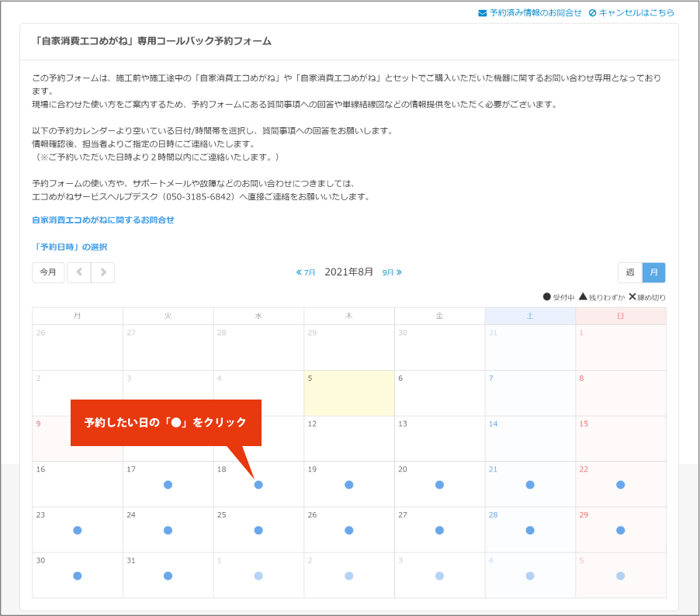Choose the availability dot on Saturday 21
The height and width of the screenshot is (616, 700).
tap(530, 485)
